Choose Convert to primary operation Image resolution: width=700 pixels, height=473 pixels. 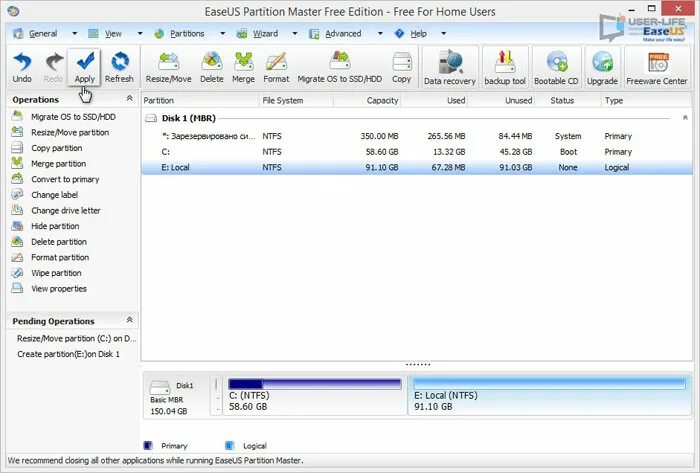click(65, 179)
